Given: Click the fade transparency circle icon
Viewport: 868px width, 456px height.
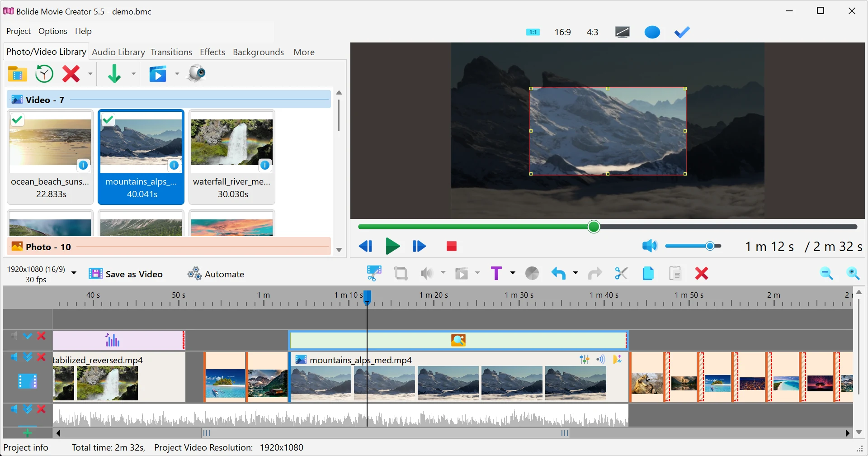Looking at the screenshot, I should click(x=532, y=273).
